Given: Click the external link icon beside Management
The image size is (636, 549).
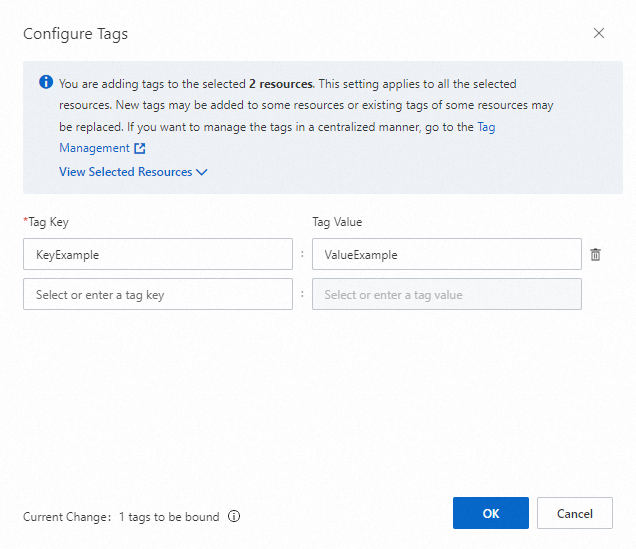Looking at the screenshot, I should point(140,148).
